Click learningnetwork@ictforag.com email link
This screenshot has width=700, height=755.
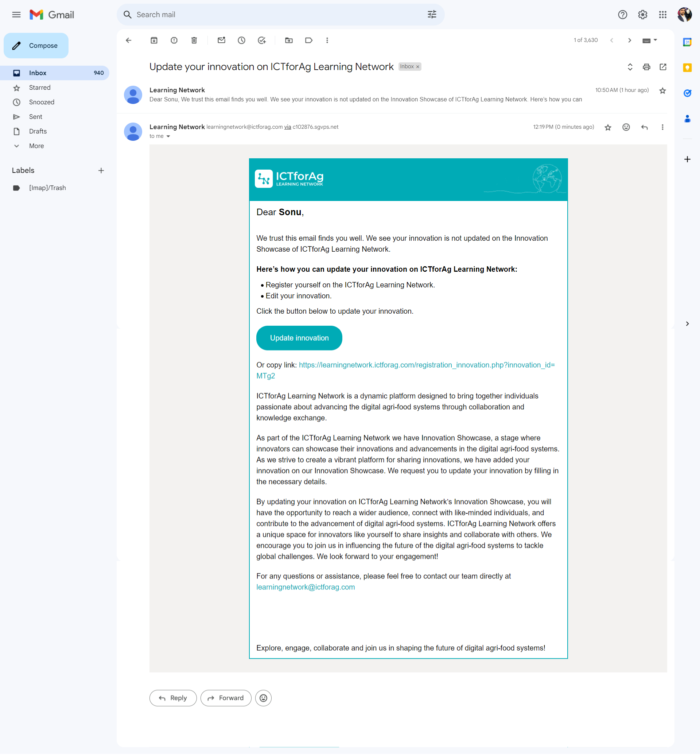tap(306, 587)
